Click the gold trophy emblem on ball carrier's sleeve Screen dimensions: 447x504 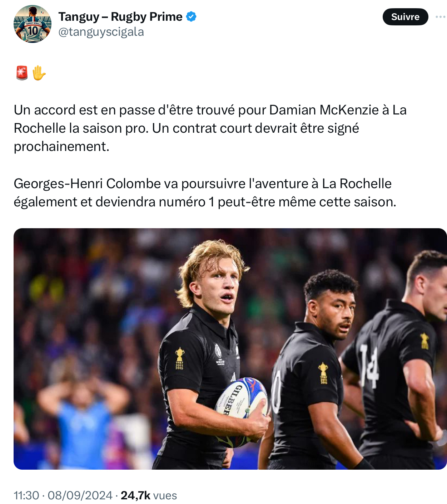pos(179,358)
